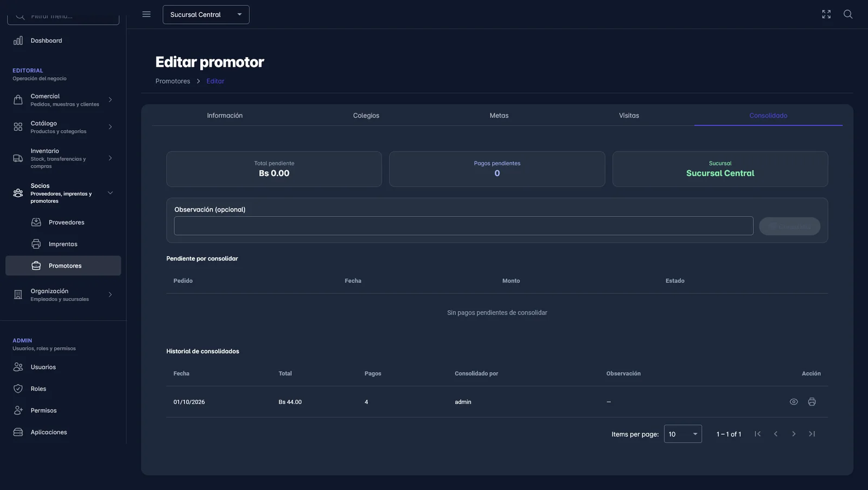Sort by the Fecha column in Historial

click(x=181, y=374)
